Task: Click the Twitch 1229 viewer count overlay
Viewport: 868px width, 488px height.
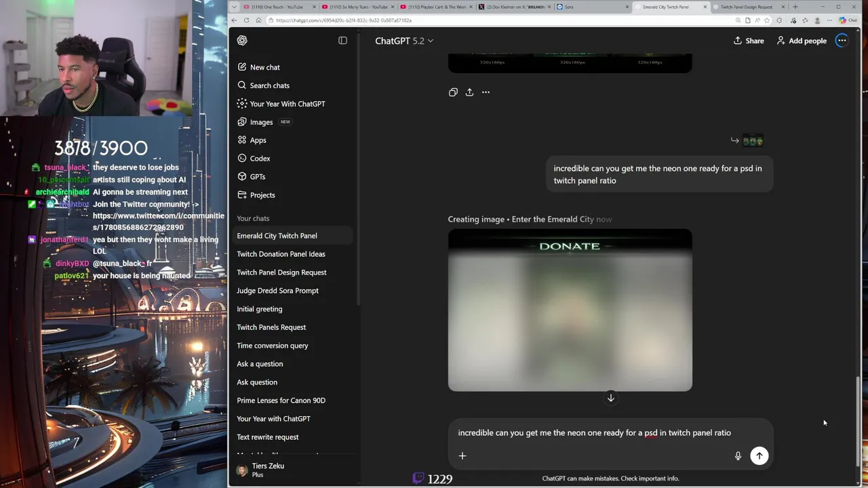Action: (x=433, y=479)
